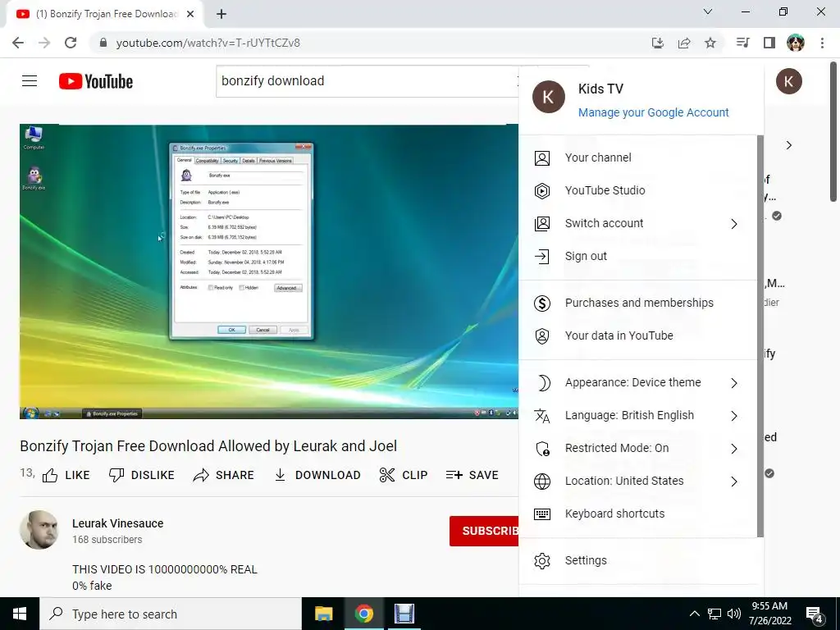Click Chrome's share this page icon
Viewport: 840px width, 630px height.
(684, 43)
